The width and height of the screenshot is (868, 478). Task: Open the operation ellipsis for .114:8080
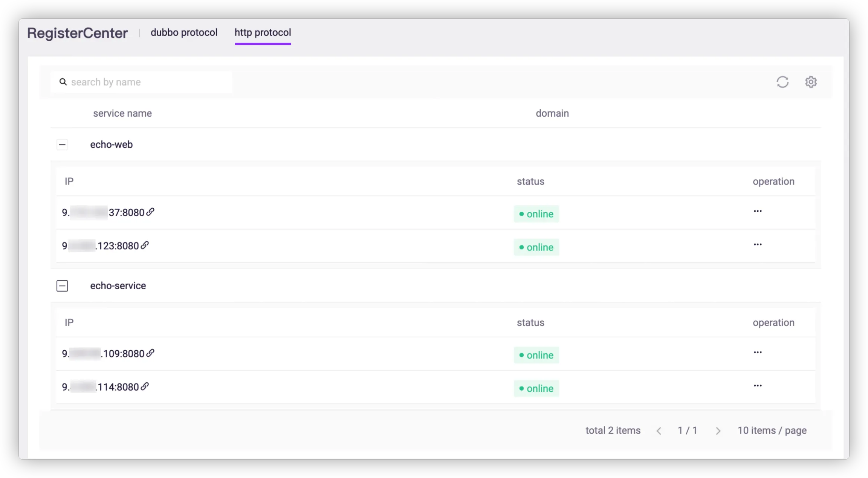[x=758, y=386]
